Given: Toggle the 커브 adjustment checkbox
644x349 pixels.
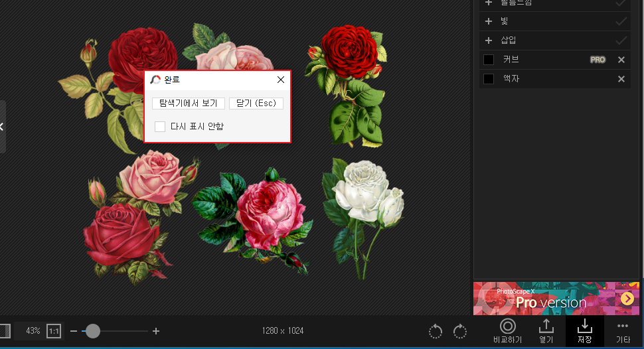Looking at the screenshot, I should pos(489,60).
